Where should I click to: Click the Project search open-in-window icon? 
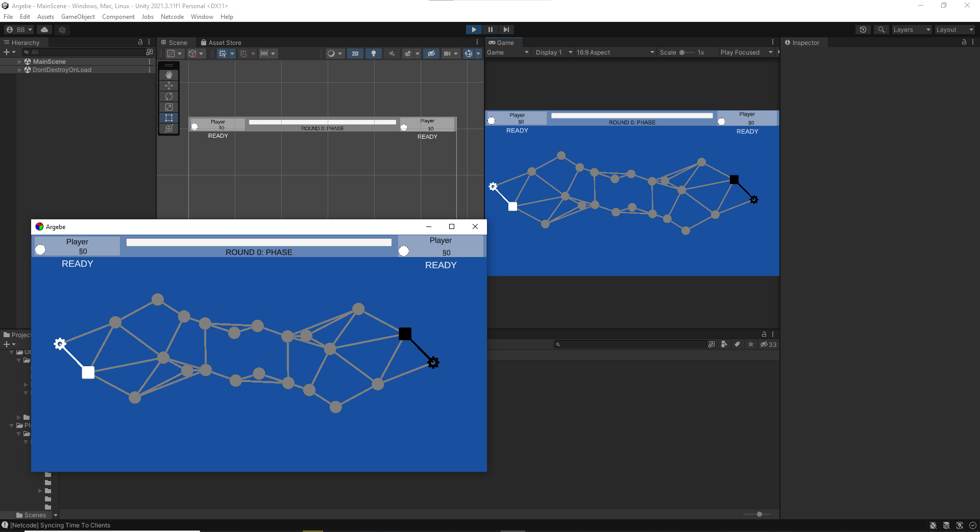pos(712,344)
